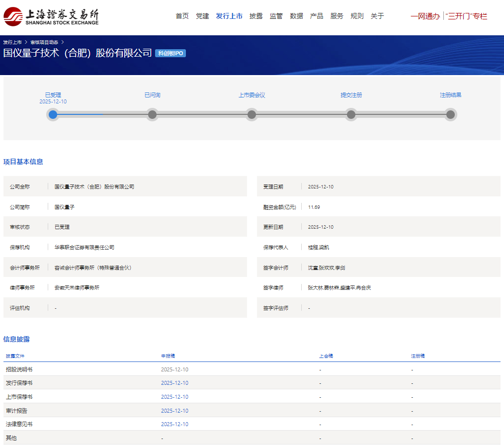
Task: Go to 发行上市 breadcrumb
Action: 12,42
